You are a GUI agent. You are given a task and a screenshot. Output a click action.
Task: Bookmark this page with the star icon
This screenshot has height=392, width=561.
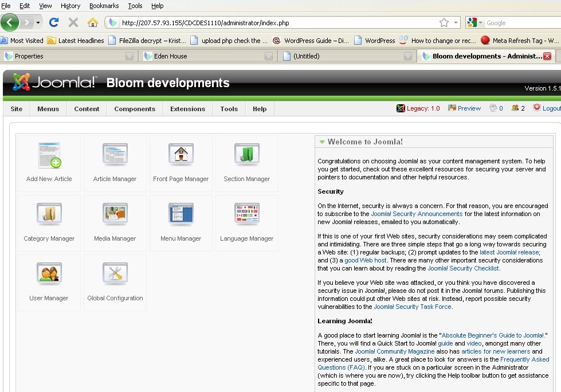(444, 22)
